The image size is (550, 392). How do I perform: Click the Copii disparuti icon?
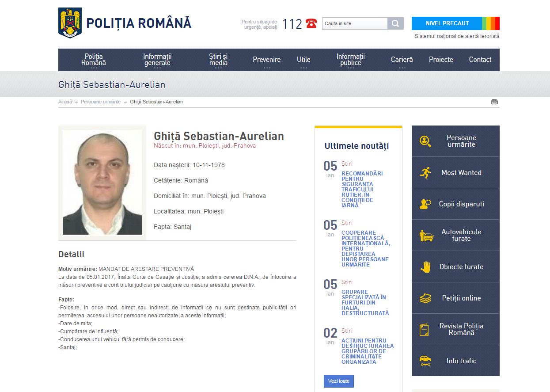tap(425, 204)
